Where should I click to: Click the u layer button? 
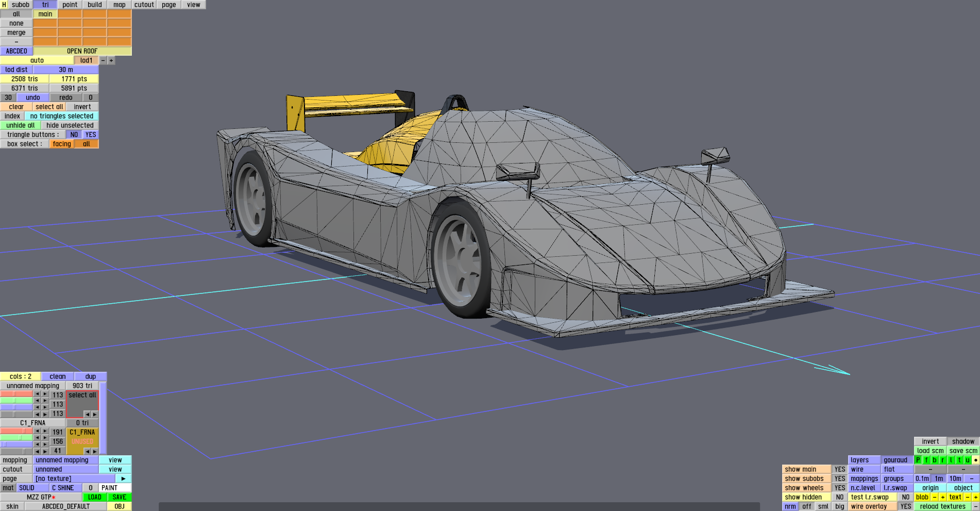tap(968, 460)
